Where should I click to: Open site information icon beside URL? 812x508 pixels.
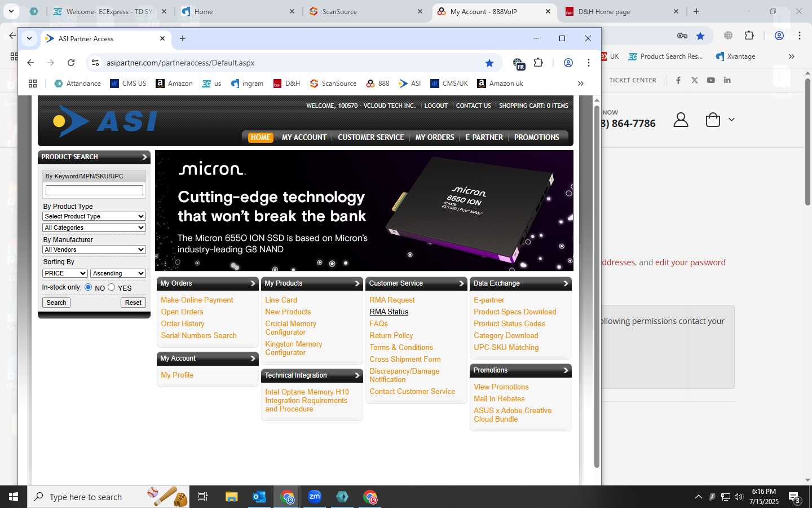[95, 63]
